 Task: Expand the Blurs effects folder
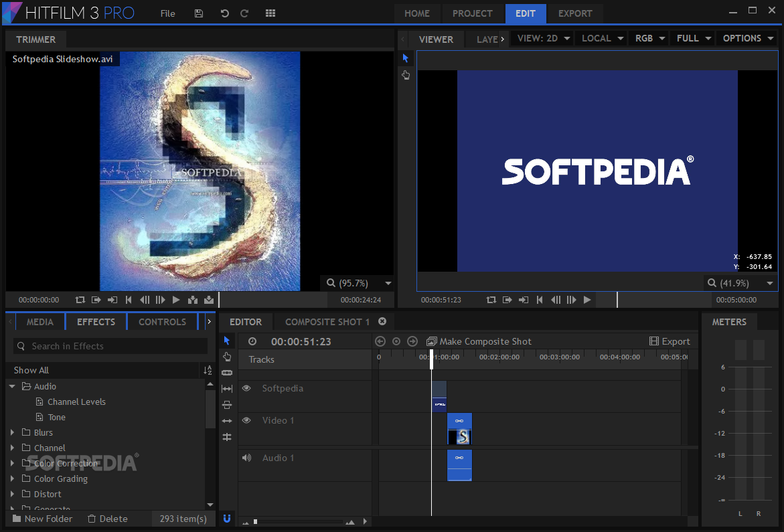coord(13,432)
